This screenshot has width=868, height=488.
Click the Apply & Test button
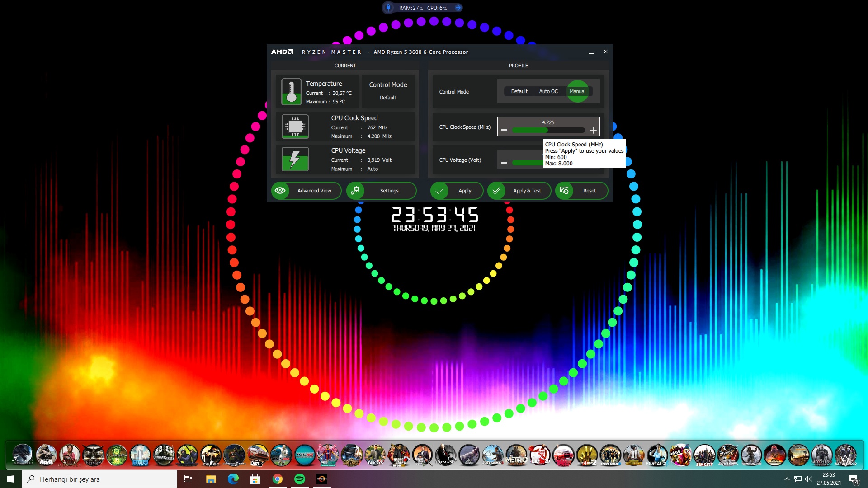(519, 191)
